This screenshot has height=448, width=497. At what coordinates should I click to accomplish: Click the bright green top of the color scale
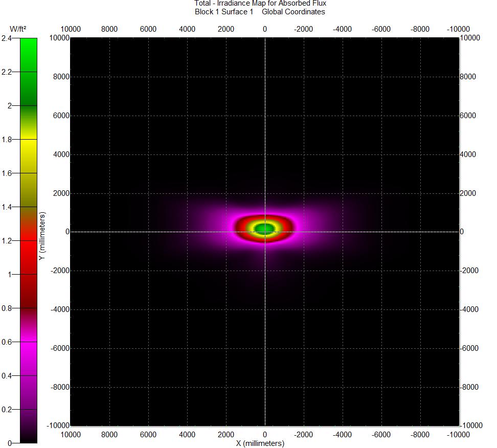[29, 45]
